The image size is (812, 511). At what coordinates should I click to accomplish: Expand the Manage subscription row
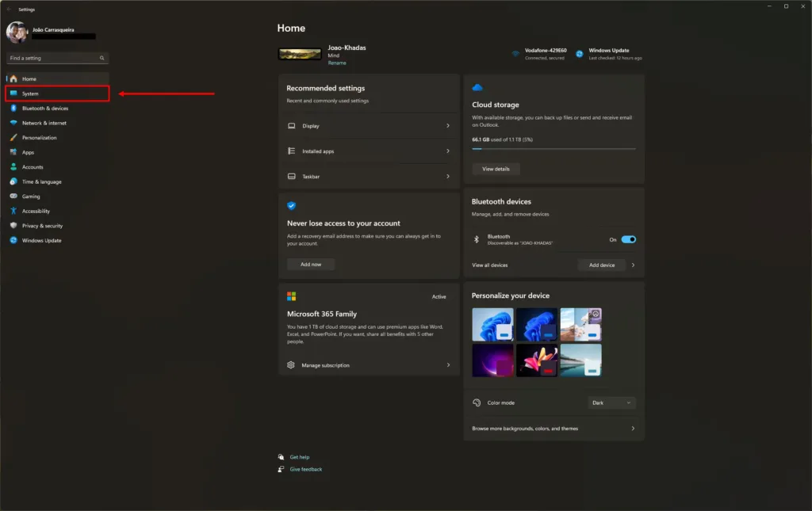pyautogui.click(x=369, y=365)
